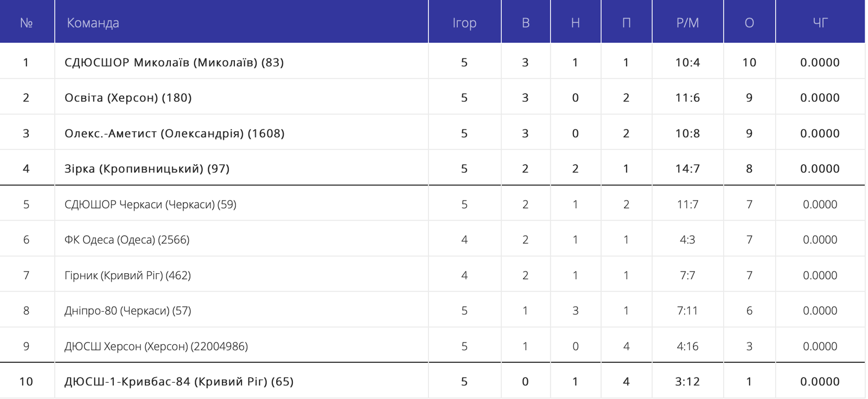Click the В wins column header

[525, 23]
